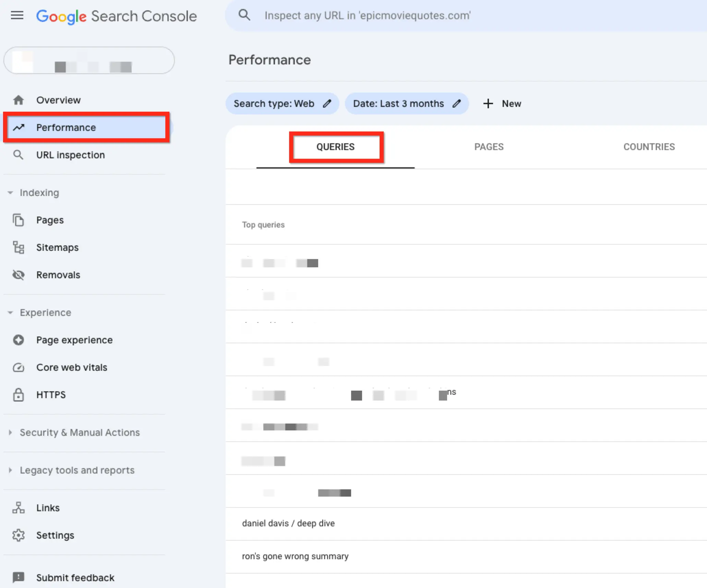Open Settings from the sidebar

[x=55, y=535]
